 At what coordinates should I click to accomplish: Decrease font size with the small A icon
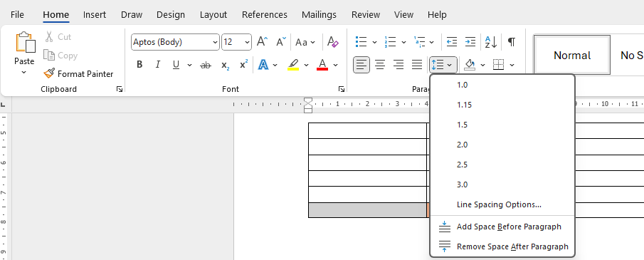281,42
